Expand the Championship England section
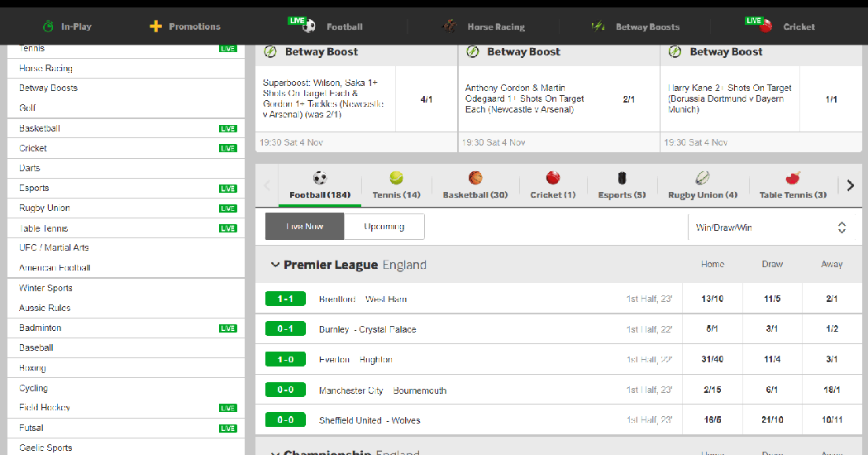Image resolution: width=868 pixels, height=455 pixels. 274,453
